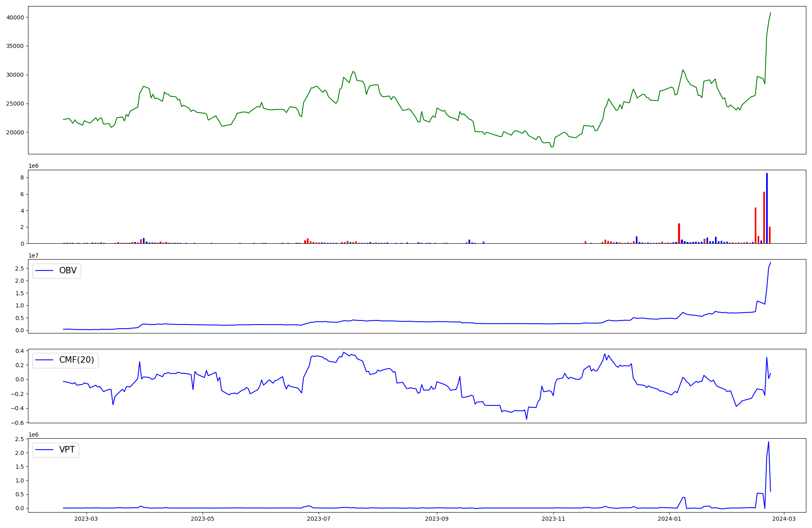Click the CMF(20) legend label
This screenshot has height=528, width=812.
(x=76, y=360)
